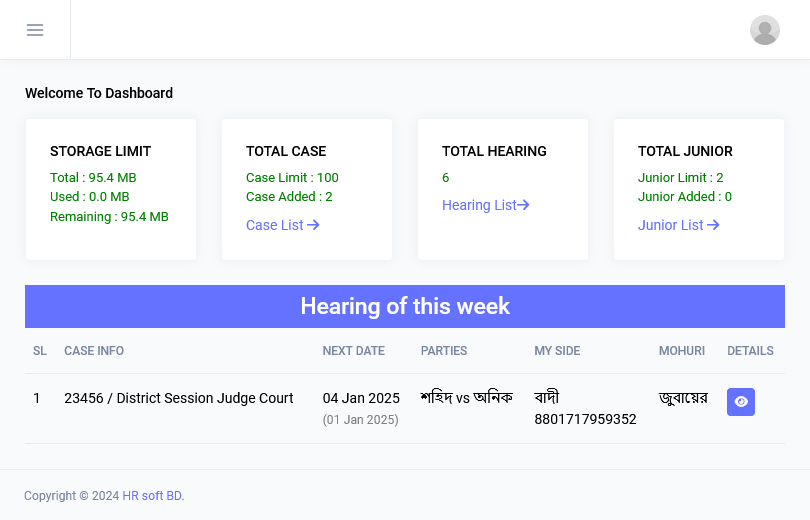Image resolution: width=810 pixels, height=520 pixels.
Task: Click the phone number 8801717959352
Action: pyautogui.click(x=585, y=419)
